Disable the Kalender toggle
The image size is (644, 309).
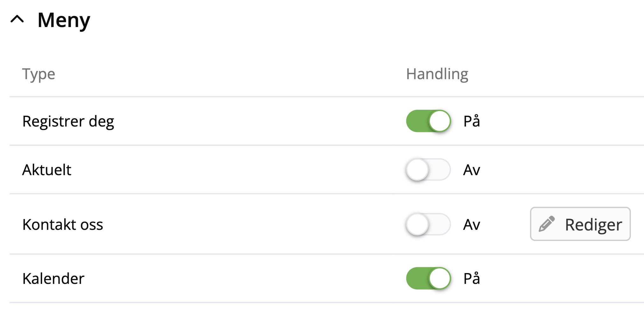point(428,278)
